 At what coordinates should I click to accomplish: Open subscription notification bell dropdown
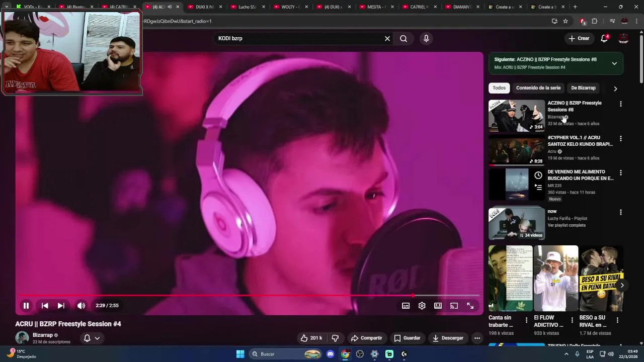[x=92, y=338]
